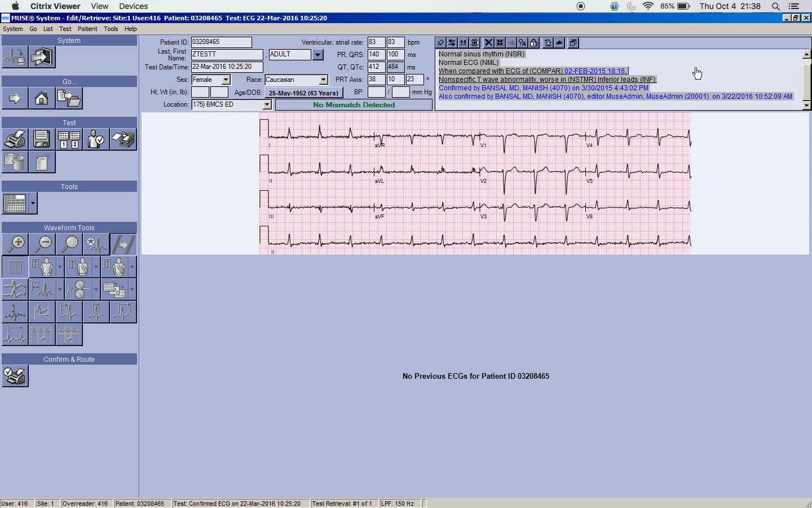The image size is (812, 508).
Task: Click the Confirm & Route printer icon
Action: click(15, 376)
